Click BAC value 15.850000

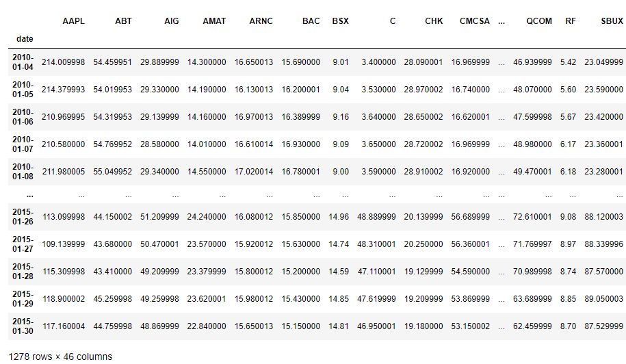tap(300, 217)
